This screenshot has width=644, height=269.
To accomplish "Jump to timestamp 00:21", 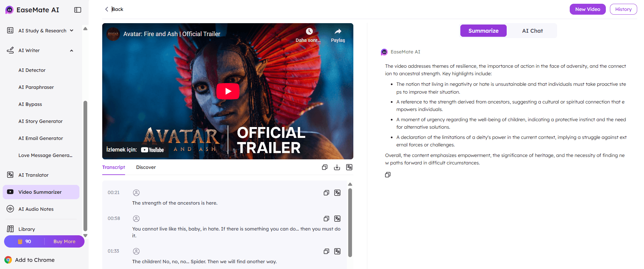I will point(113,192).
